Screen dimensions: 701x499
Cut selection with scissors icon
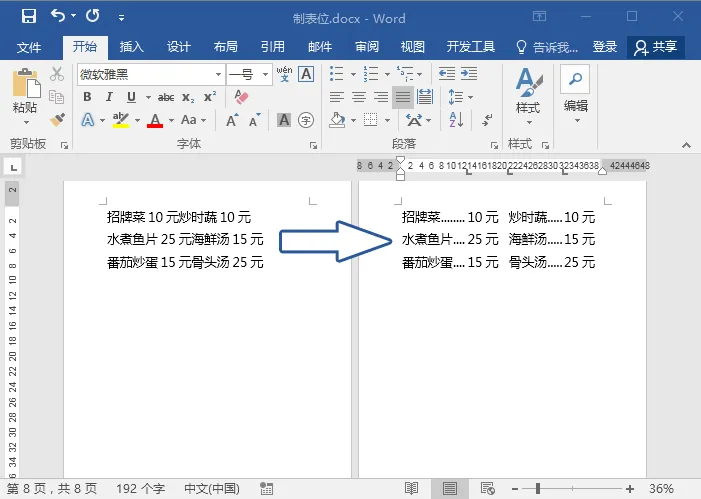click(57, 74)
